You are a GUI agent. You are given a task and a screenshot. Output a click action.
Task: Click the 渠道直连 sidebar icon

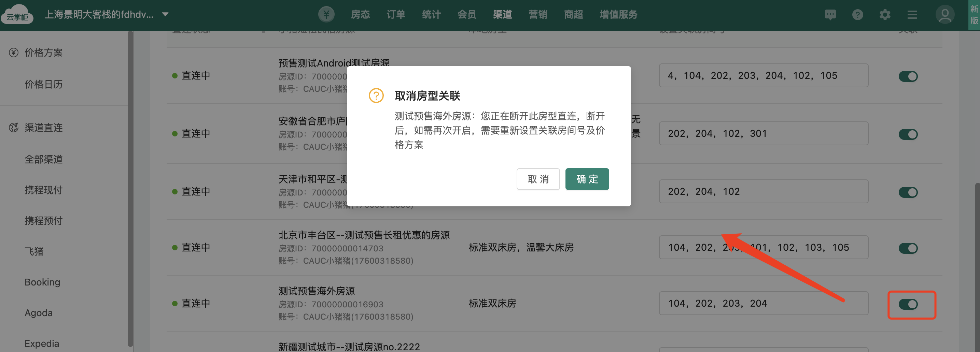pyautogui.click(x=14, y=128)
